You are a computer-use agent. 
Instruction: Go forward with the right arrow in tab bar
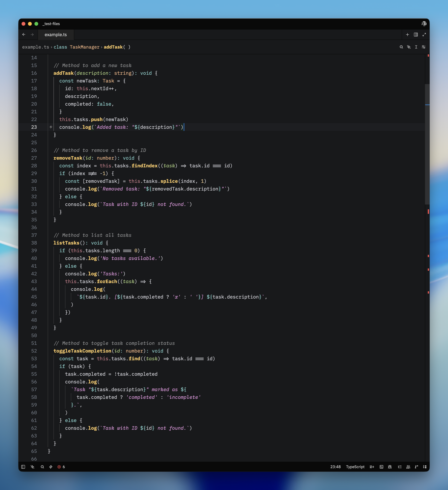(32, 35)
